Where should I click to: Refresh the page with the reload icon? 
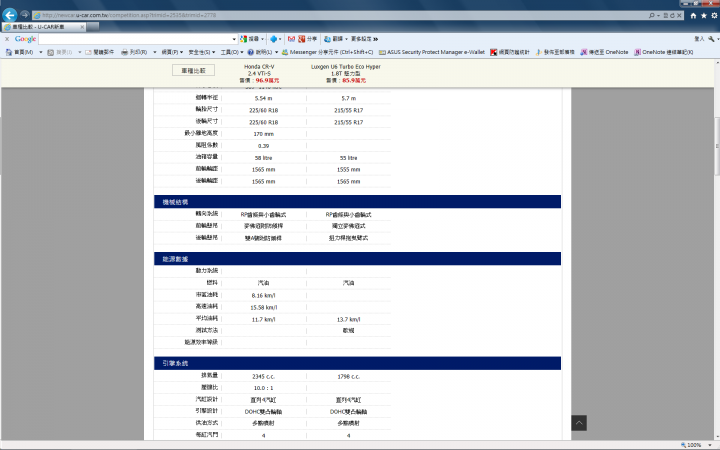click(672, 15)
